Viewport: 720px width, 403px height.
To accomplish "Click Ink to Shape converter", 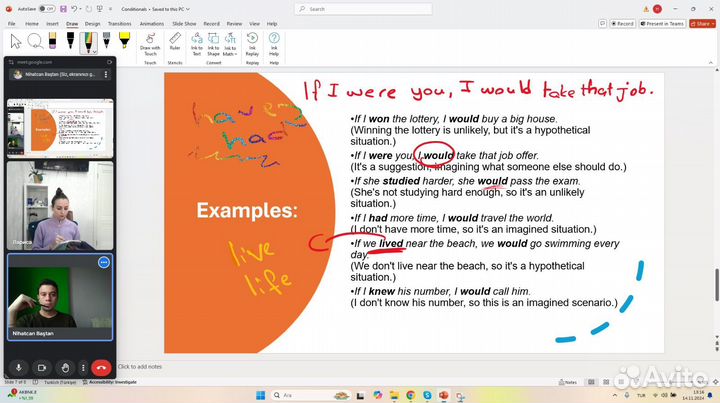I will 213,42.
